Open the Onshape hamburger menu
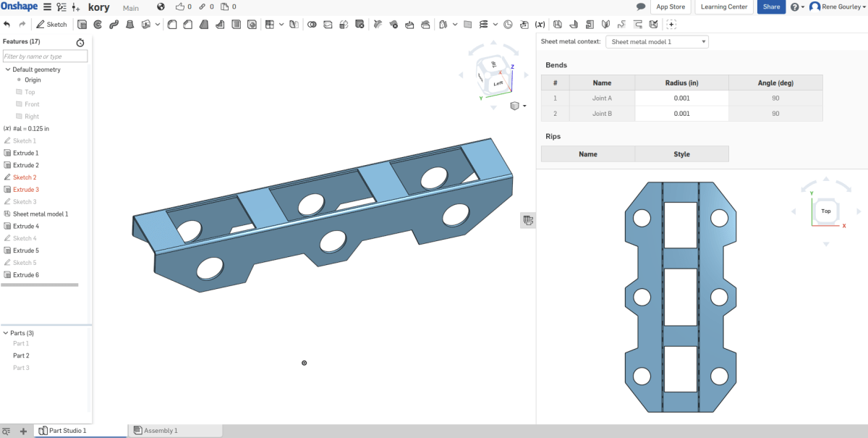868x438 pixels. coord(45,7)
